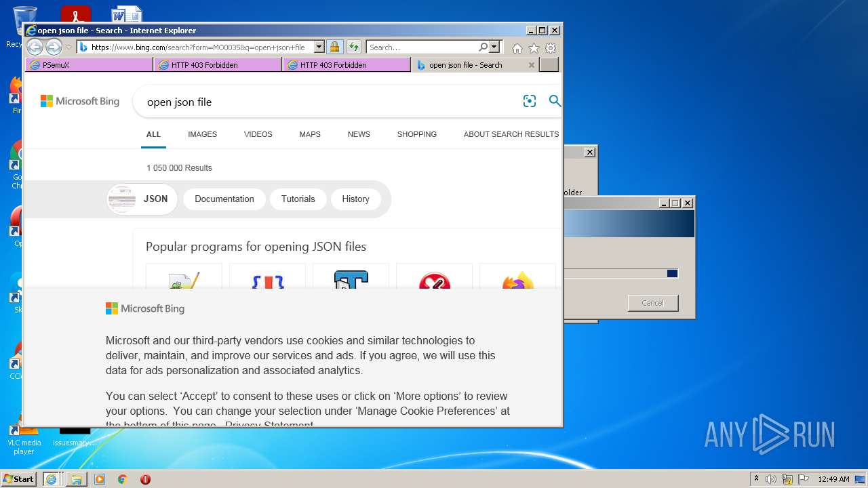Viewport: 868px width, 488px height.
Task: Open the issuesmary desktop file
Action: (x=75, y=437)
